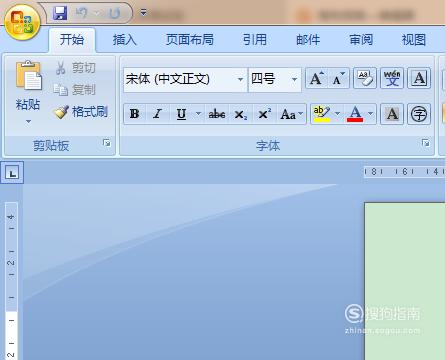Apply red font color
The height and width of the screenshot is (360, 445).
355,114
